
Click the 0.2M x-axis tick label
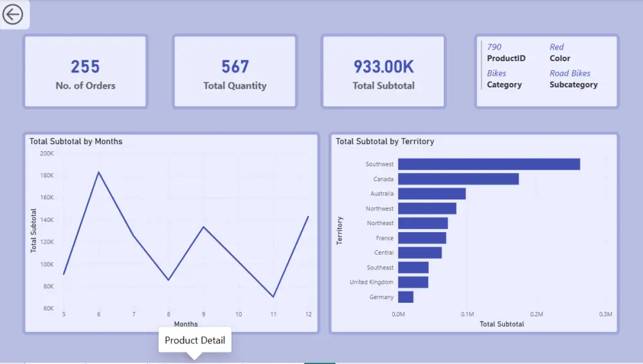click(536, 314)
